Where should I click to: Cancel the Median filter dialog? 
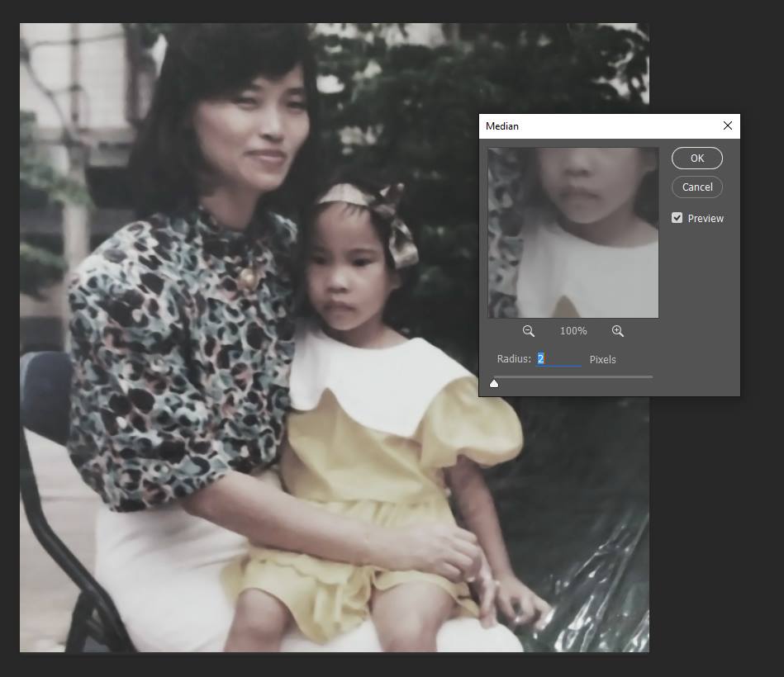point(696,187)
